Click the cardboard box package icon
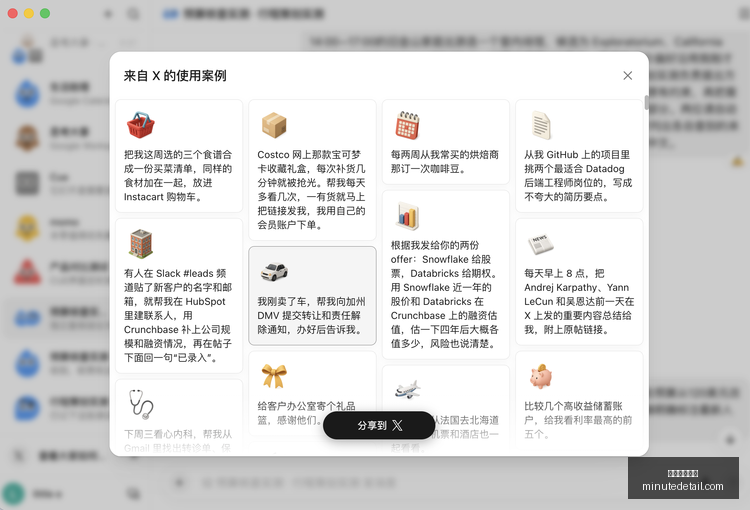This screenshot has height=510, width=750. click(274, 125)
